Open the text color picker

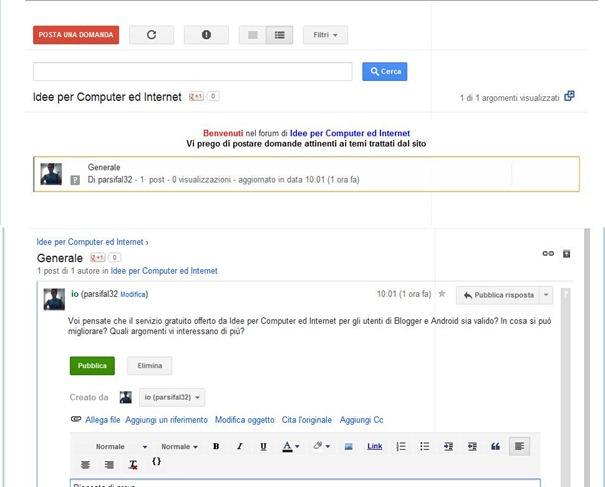pyautogui.click(x=291, y=446)
